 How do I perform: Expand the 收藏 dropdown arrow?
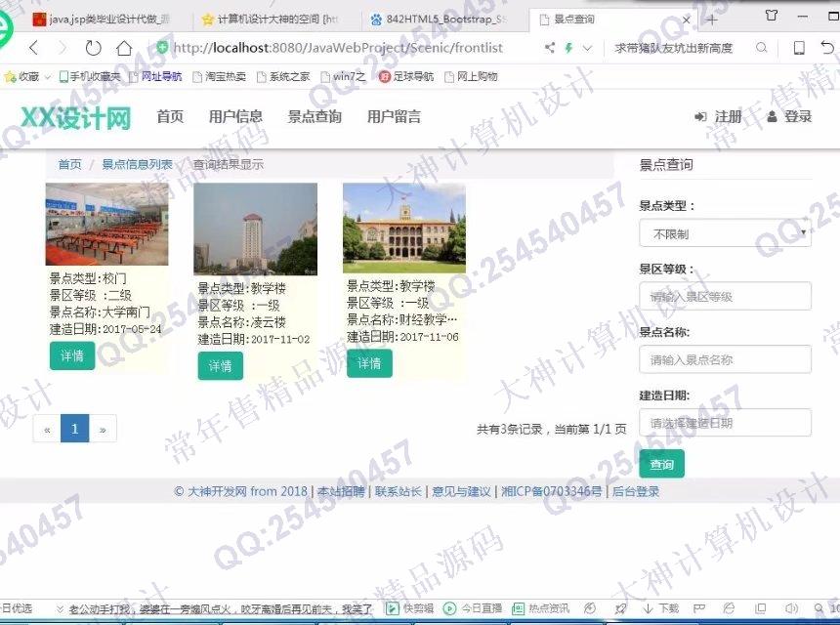click(x=47, y=77)
